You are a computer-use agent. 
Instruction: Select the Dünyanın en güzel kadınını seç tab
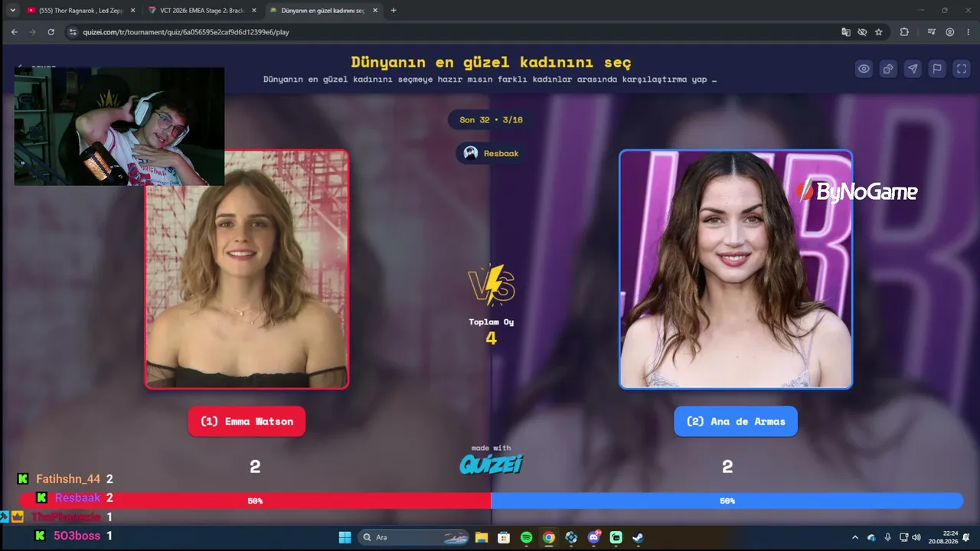click(324, 11)
